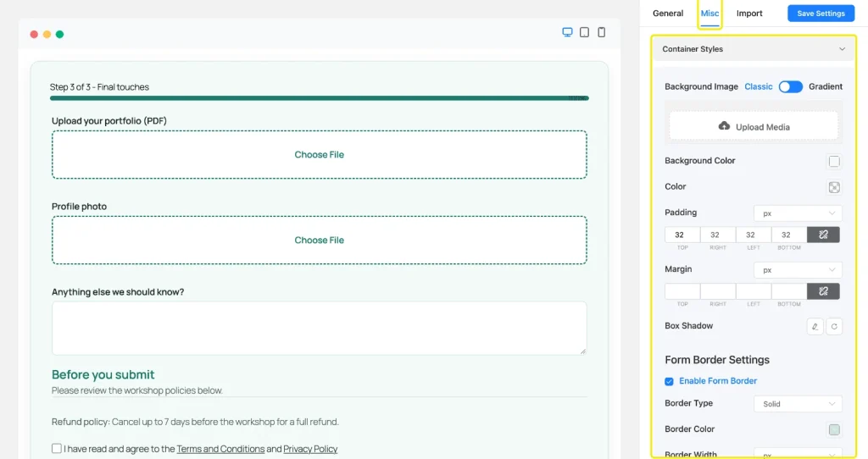Click the Step 3 of 3 progress bar
868x459 pixels.
[320, 98]
